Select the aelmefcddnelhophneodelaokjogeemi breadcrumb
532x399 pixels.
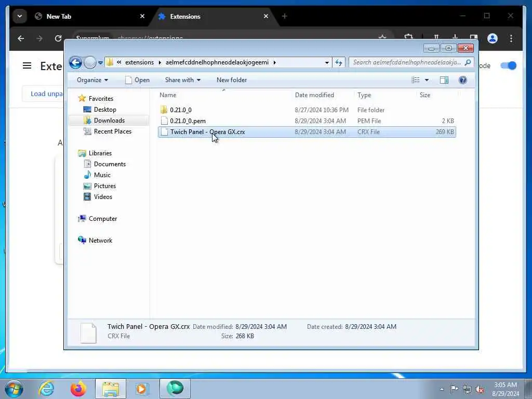[x=217, y=62]
